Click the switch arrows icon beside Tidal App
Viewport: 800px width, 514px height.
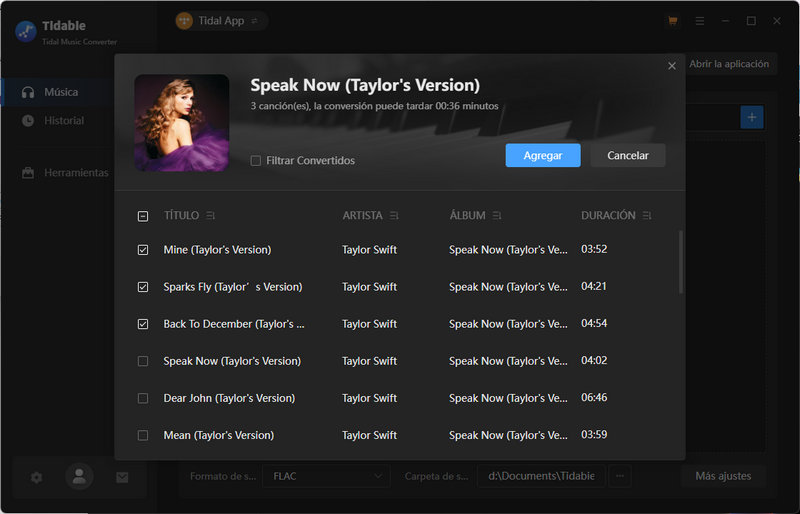pos(254,21)
